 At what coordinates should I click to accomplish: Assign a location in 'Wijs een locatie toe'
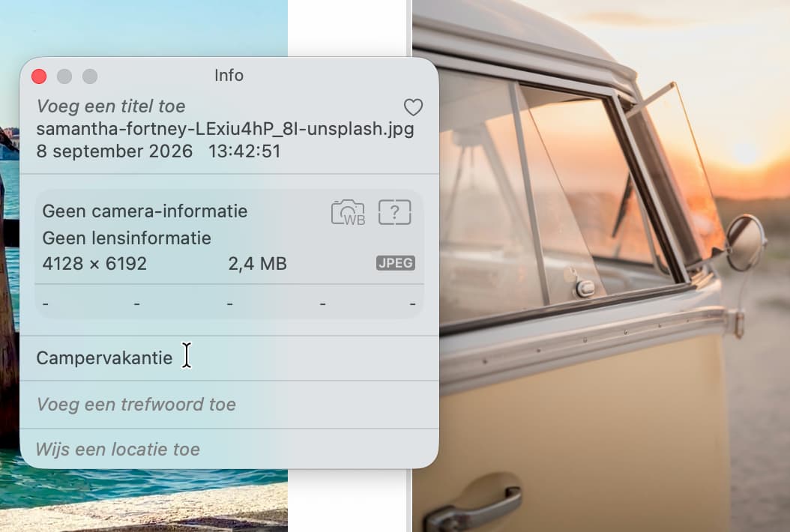(229, 449)
